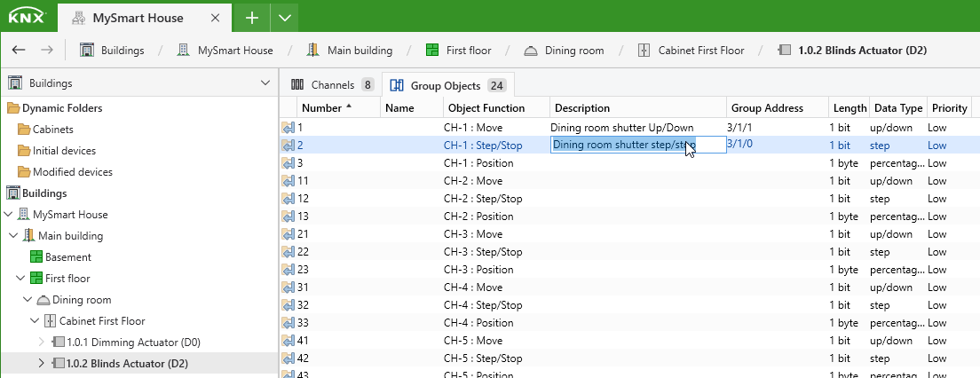Sort by Description column header
The image size is (980, 378).
coord(638,107)
